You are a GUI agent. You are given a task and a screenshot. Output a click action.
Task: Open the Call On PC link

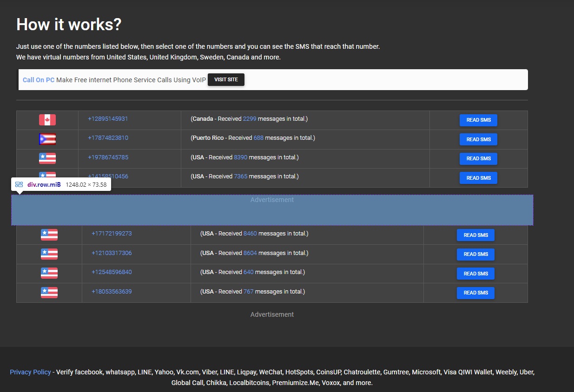pyautogui.click(x=39, y=79)
